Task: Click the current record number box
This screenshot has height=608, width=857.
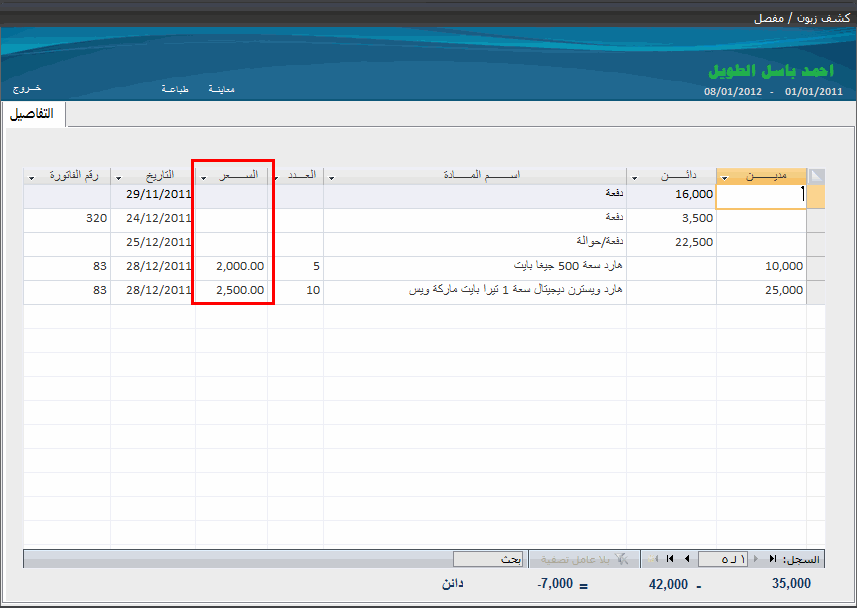Action: click(x=723, y=559)
